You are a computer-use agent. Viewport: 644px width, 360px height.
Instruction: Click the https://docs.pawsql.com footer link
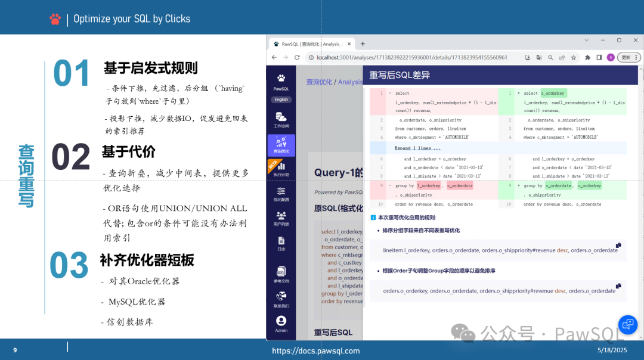(x=316, y=351)
